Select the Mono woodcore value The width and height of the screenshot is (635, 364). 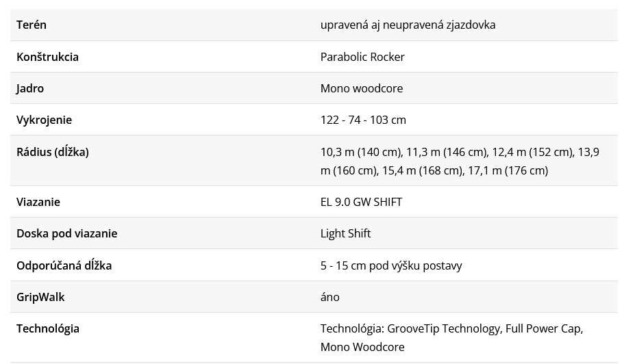click(x=362, y=88)
